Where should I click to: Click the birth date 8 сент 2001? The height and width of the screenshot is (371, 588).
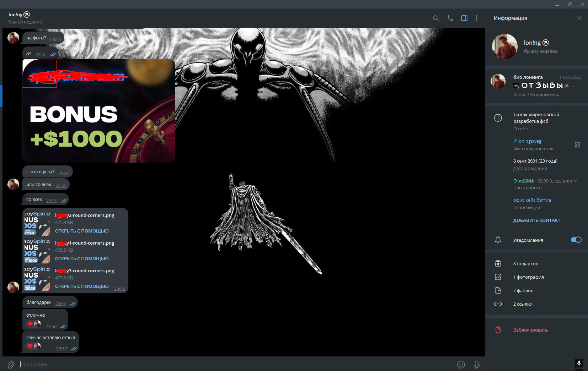tap(535, 161)
